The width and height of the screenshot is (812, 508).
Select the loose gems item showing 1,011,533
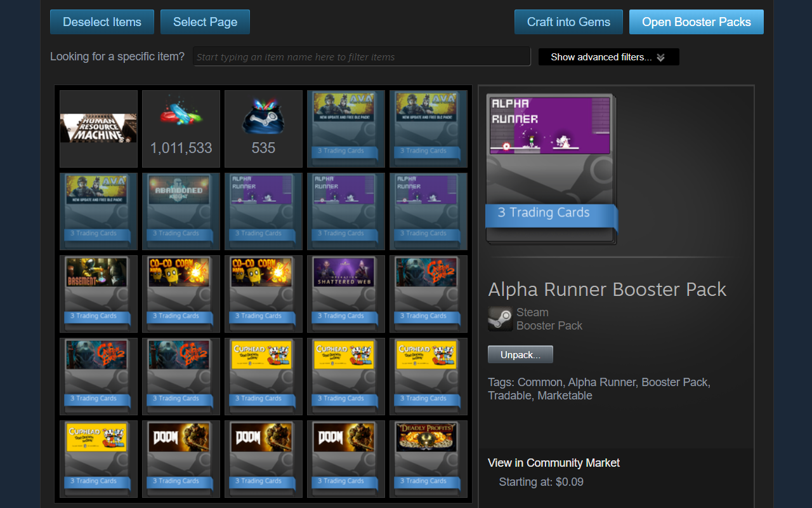point(181,129)
